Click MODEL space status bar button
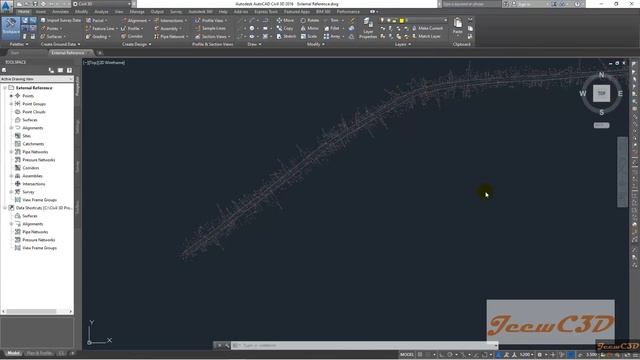This screenshot has height=360, width=640. [407, 355]
